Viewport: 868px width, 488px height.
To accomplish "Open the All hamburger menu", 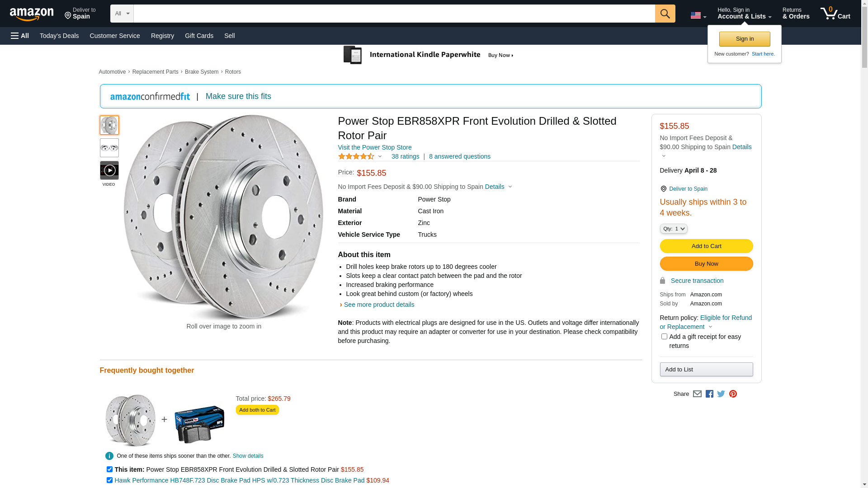I will click(x=20, y=36).
